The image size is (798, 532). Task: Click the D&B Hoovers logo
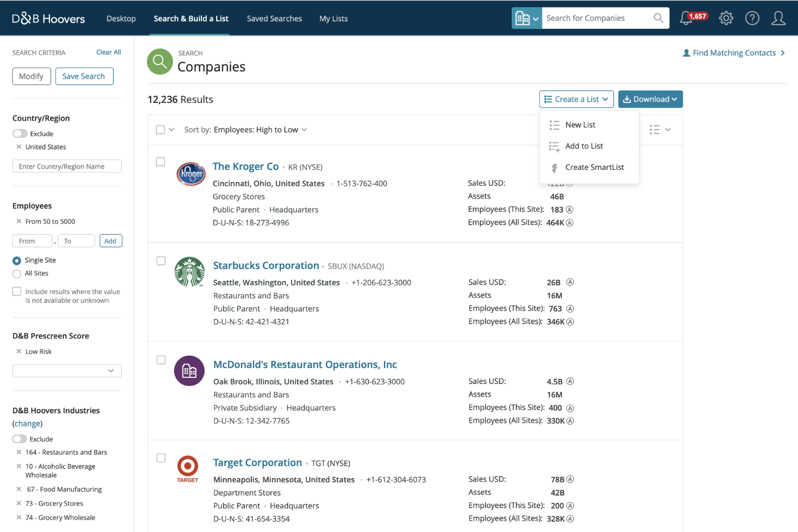click(x=48, y=18)
